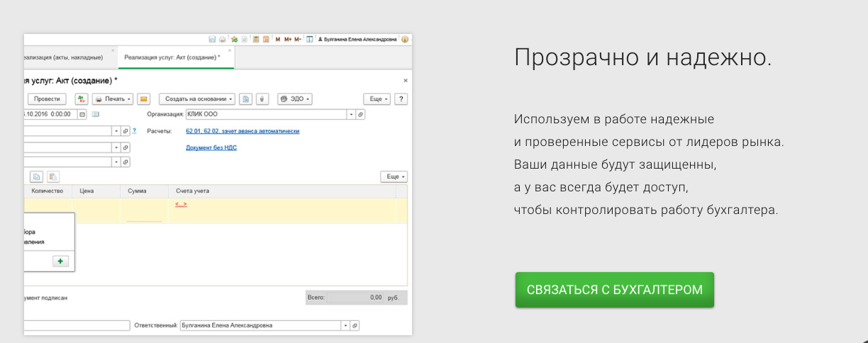The image size is (868, 343).
Task: Select the Реализация услуг: Акт (создание) tab
Action: [172, 57]
